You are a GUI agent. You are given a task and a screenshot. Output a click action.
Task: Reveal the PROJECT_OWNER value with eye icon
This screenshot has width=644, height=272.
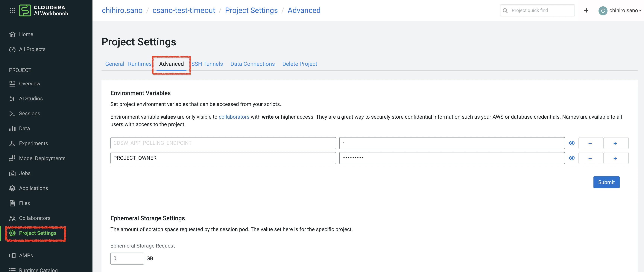[x=572, y=158]
